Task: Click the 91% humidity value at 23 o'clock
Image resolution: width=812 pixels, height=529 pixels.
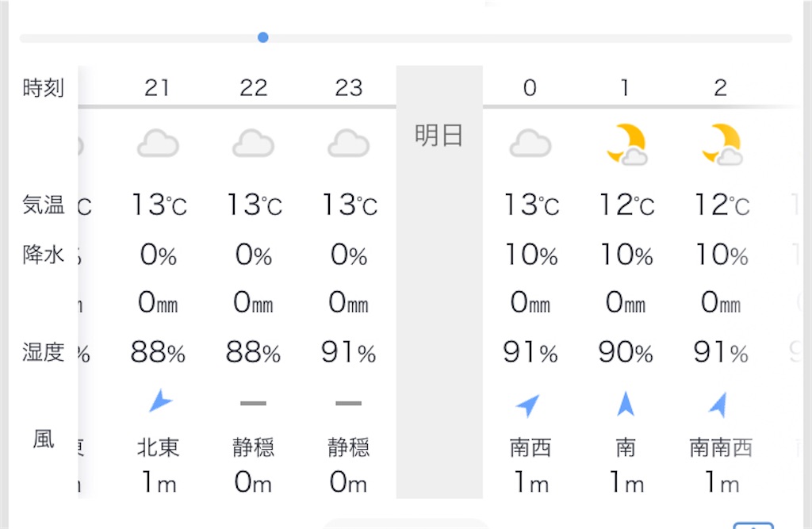Action: (x=349, y=352)
